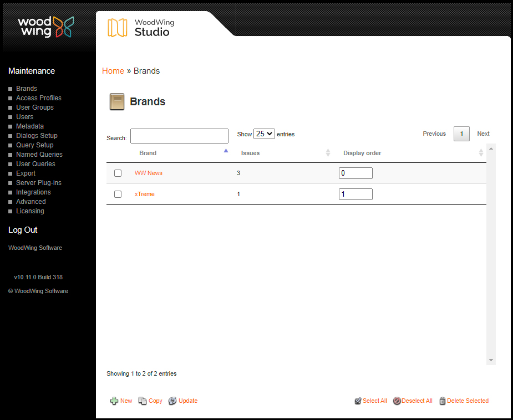513x420 pixels.
Task: Click the Deselect All icon
Action: 397,401
